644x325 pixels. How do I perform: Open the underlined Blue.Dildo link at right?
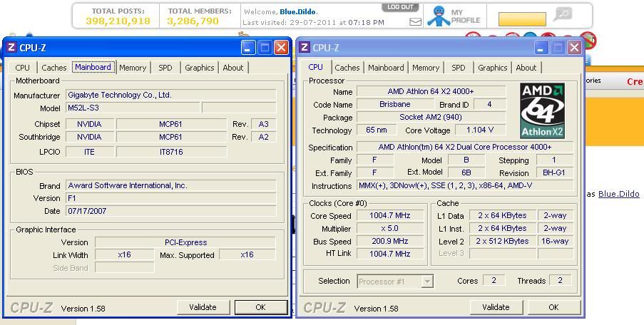click(x=618, y=194)
